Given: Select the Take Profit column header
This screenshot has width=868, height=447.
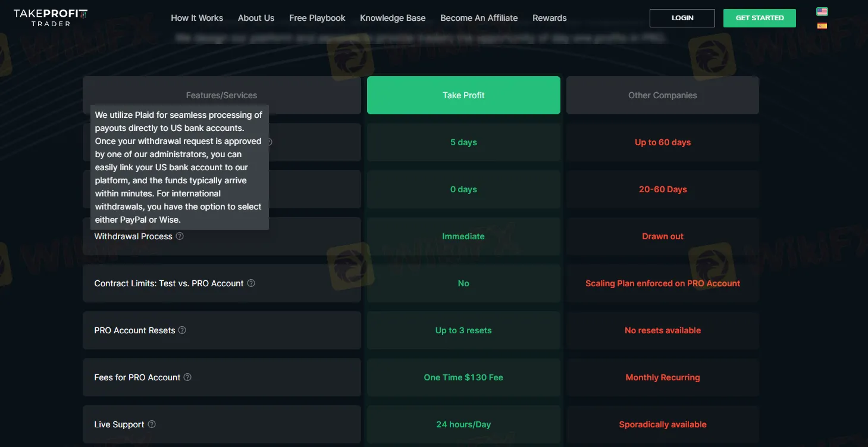Looking at the screenshot, I should click(463, 95).
